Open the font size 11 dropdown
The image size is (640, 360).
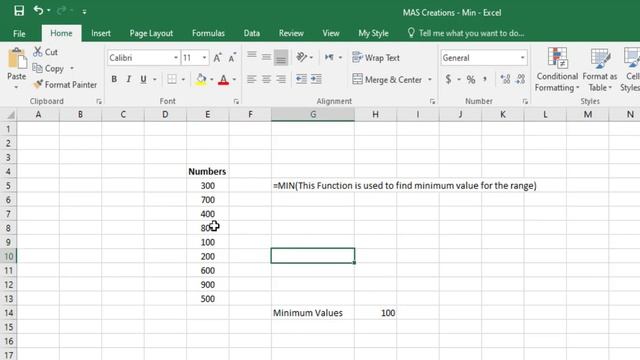pyautogui.click(x=204, y=58)
